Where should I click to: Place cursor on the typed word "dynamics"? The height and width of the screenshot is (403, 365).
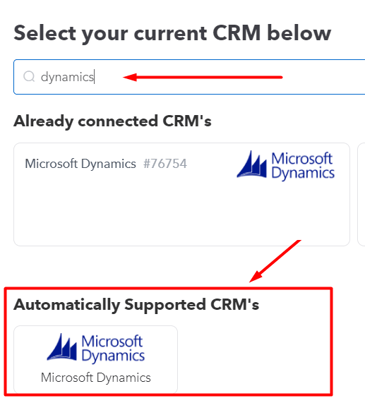pos(67,77)
